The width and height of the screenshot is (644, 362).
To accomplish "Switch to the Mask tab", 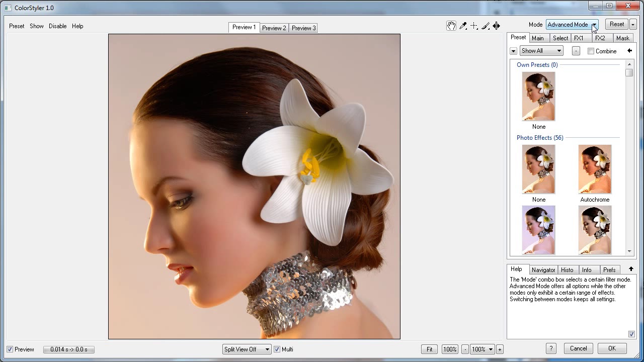I will coord(622,38).
